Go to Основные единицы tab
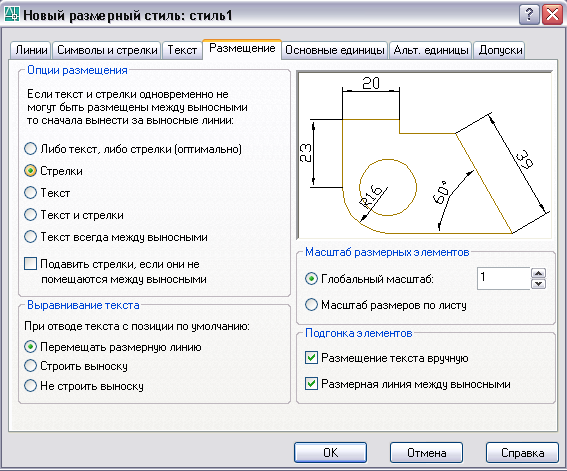Viewport: 567px width, 471px height. (334, 50)
